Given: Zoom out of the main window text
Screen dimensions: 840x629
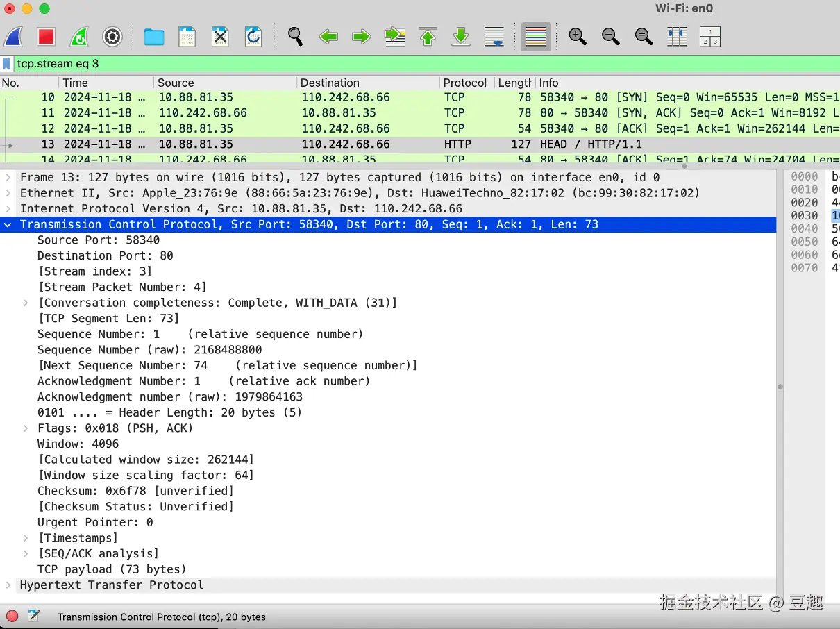Looking at the screenshot, I should [x=611, y=37].
